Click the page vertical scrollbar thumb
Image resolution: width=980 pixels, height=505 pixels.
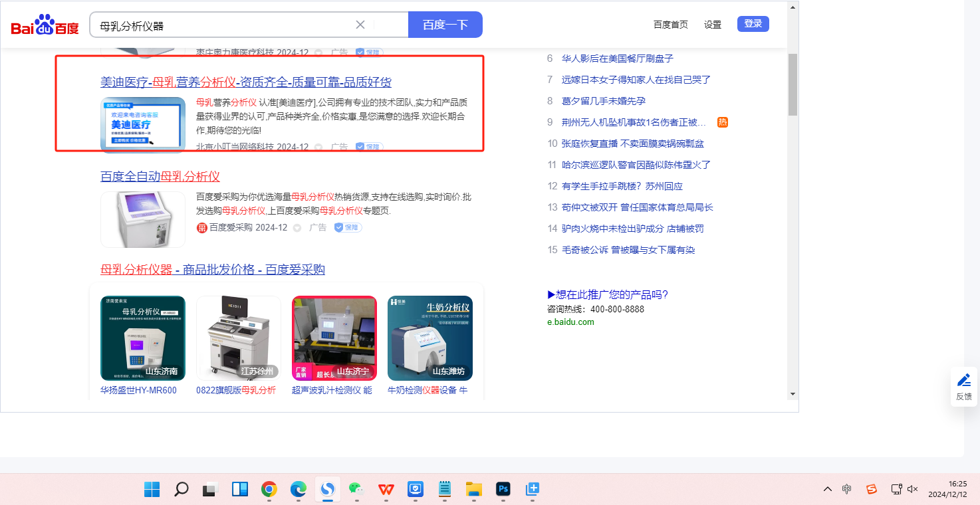793,85
